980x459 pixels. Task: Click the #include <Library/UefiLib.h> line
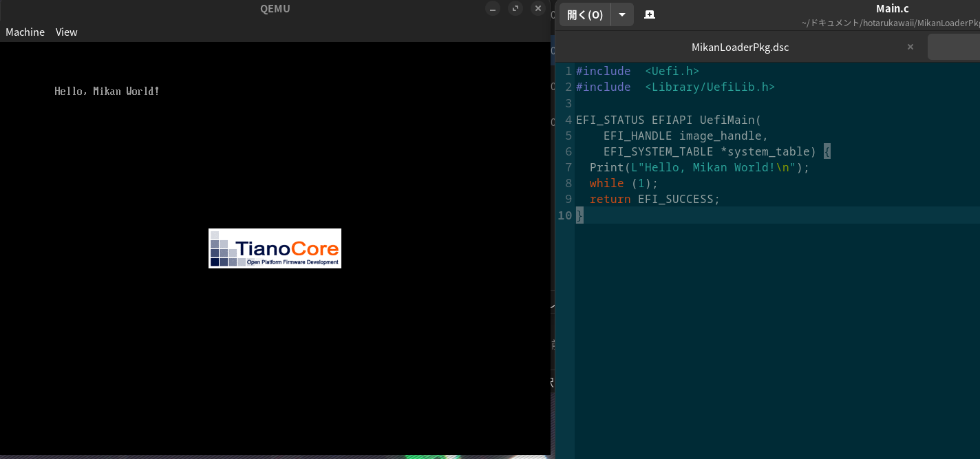coord(675,87)
